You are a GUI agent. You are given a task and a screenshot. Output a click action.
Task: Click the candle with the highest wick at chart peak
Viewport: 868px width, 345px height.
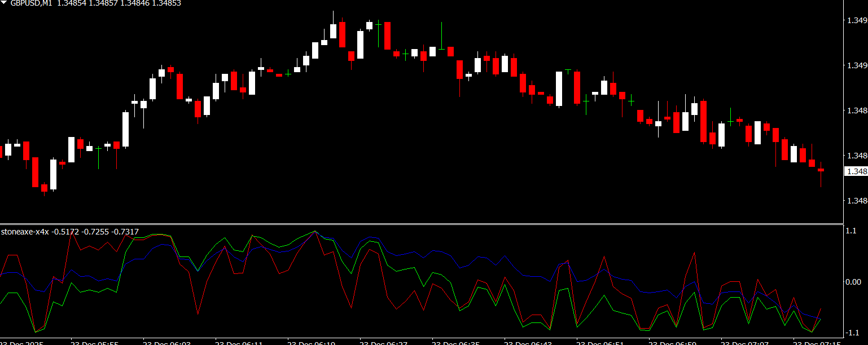tap(333, 31)
